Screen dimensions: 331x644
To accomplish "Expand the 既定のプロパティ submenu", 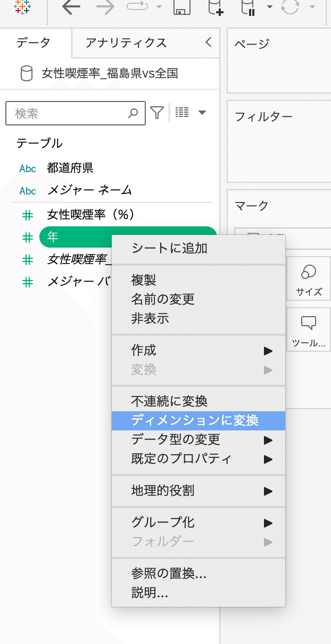I will tap(198, 459).
